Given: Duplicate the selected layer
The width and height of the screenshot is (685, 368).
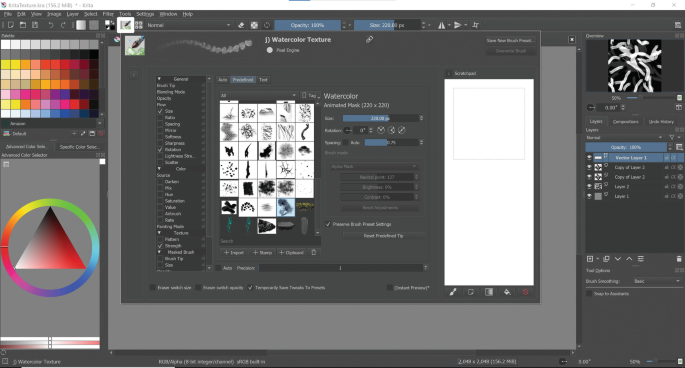Looking at the screenshot, I should click(606, 259).
